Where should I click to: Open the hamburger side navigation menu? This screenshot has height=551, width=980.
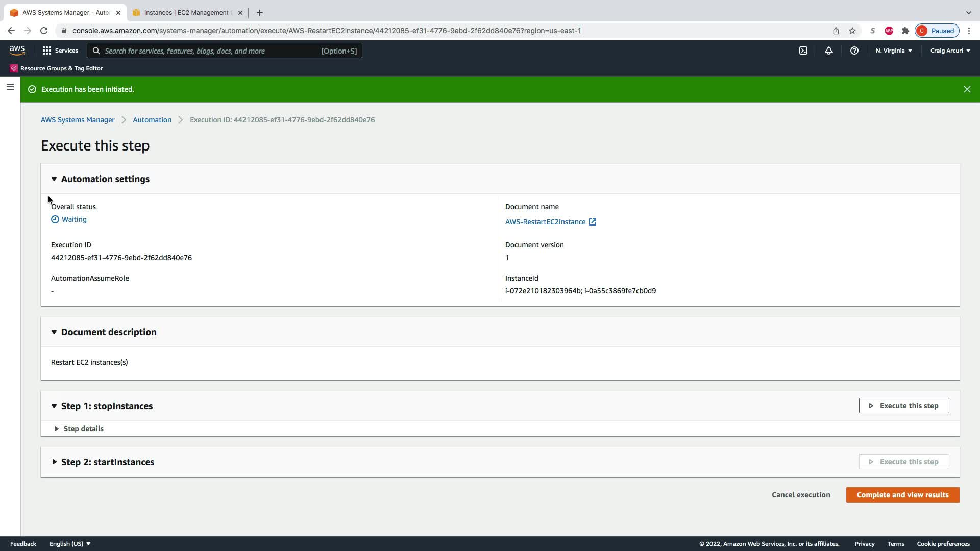coord(10,87)
